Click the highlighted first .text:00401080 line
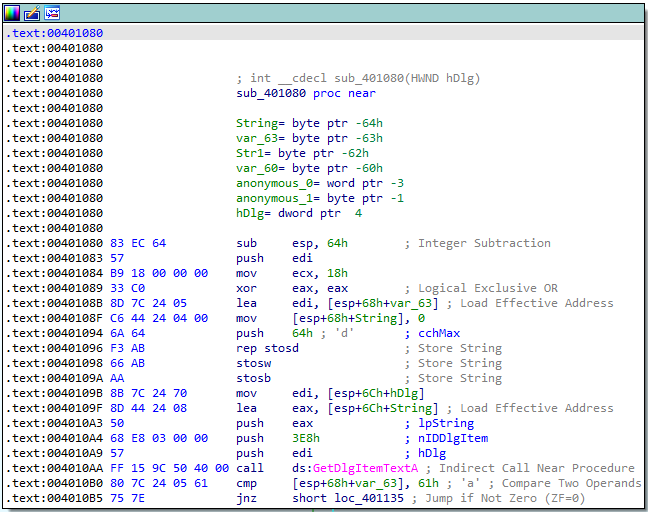 [324, 33]
